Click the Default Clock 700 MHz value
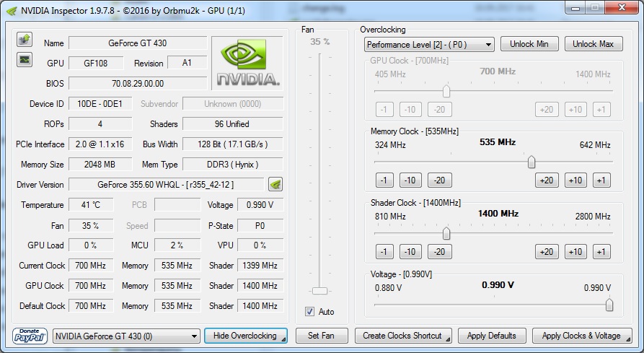644x353 pixels. [x=90, y=306]
